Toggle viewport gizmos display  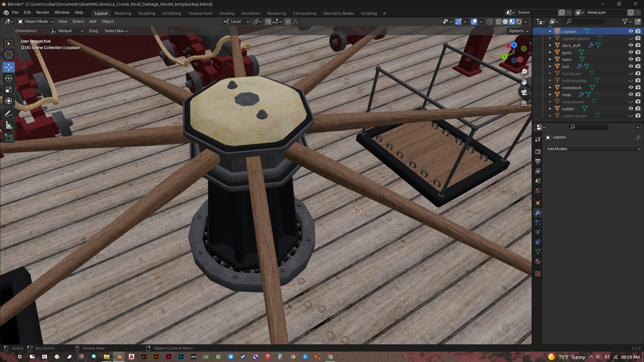[458, 21]
